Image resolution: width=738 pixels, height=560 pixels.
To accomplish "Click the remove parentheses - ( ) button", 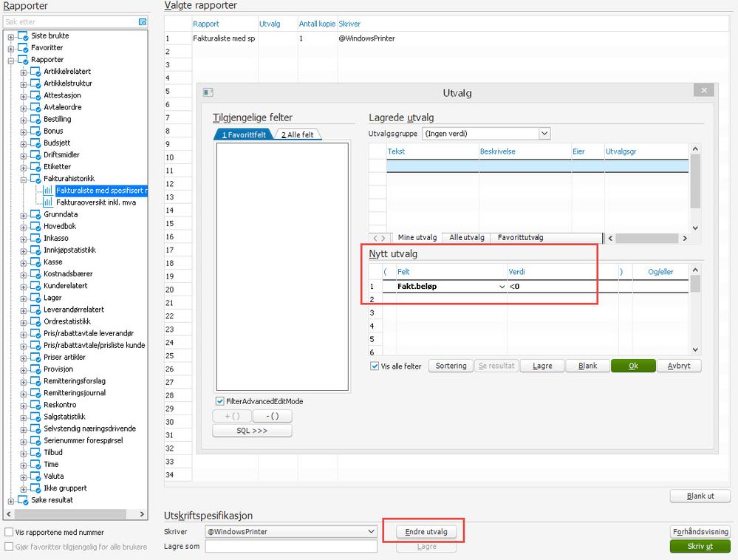I will (x=273, y=416).
